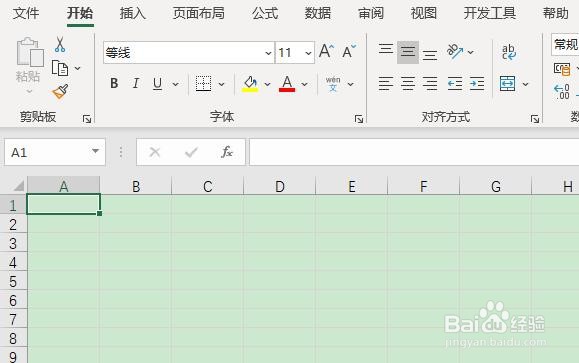Click cell A1

click(x=63, y=204)
